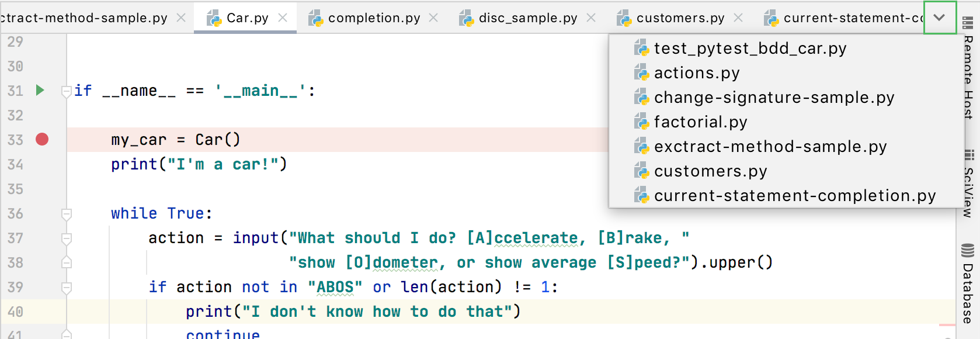
Task: Fold the if action block on line 39
Action: click(67, 288)
